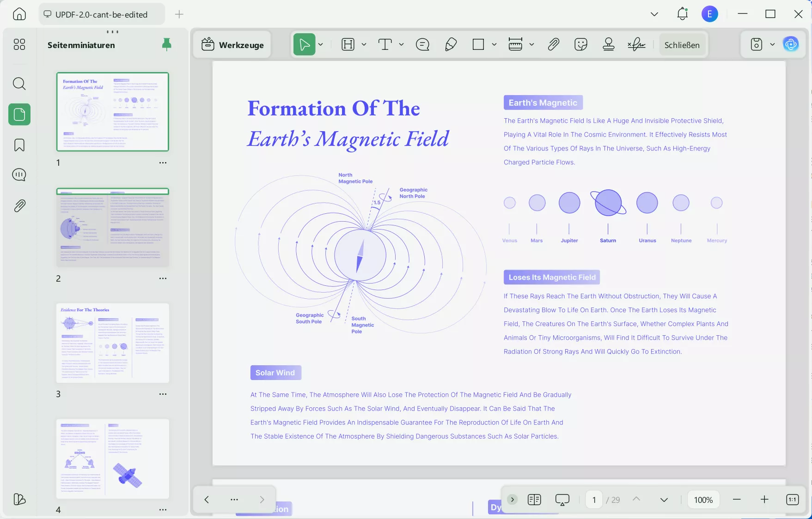Open page 4 thumbnail options menu
The height and width of the screenshot is (519, 812).
[163, 510]
